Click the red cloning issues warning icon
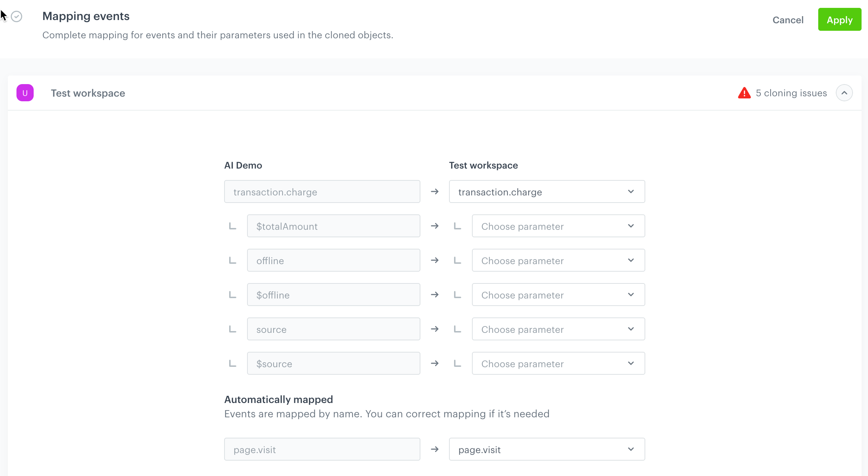The image size is (868, 476). [x=744, y=93]
